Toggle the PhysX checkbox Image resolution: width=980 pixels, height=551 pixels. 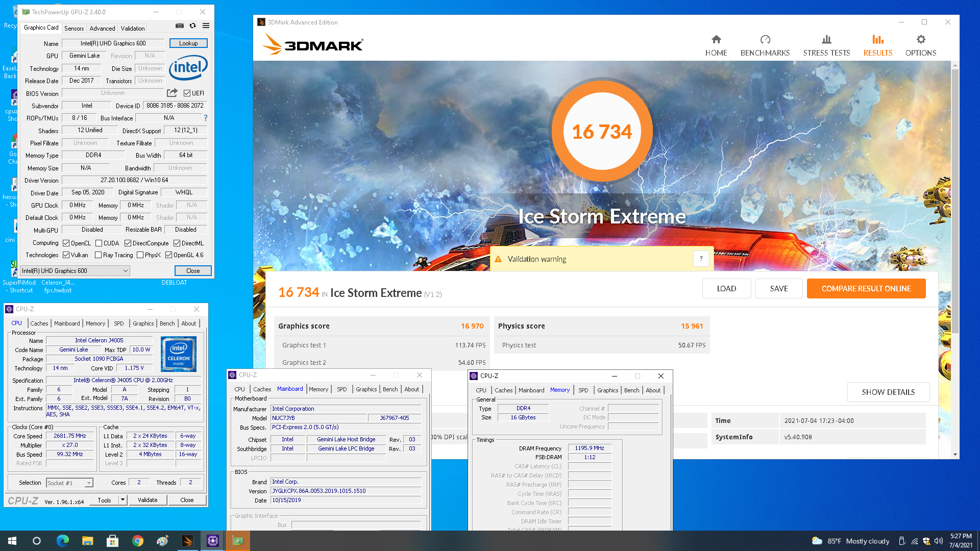coord(140,255)
